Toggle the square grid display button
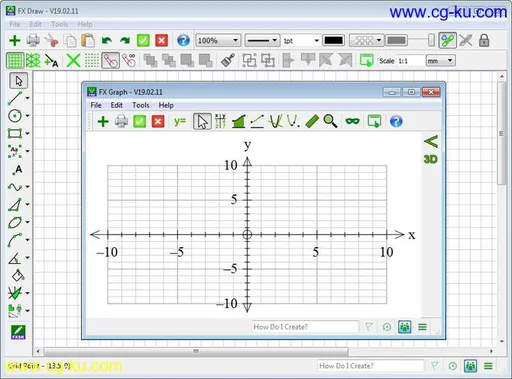 pos(15,61)
